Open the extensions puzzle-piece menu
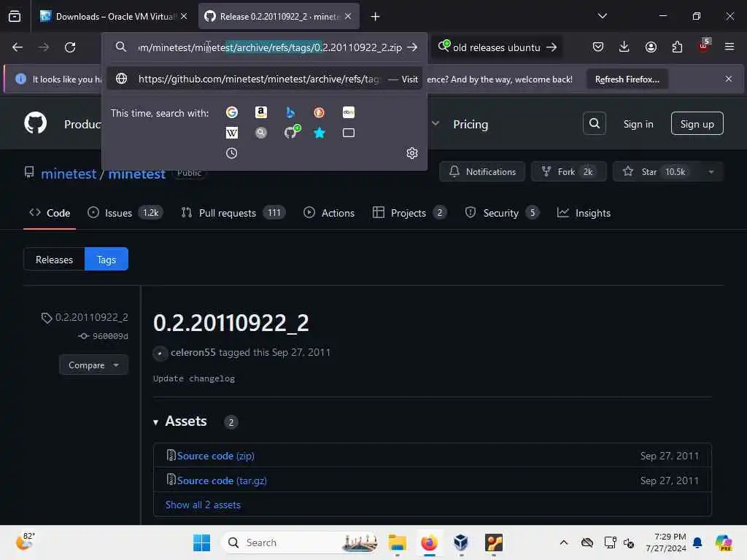The height and width of the screenshot is (560, 747). pos(677,47)
